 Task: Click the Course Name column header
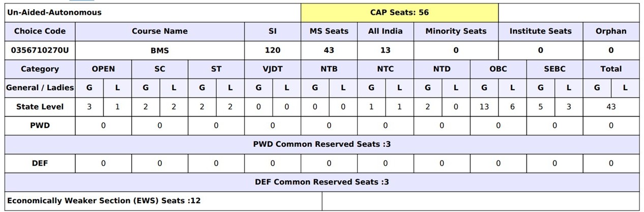coord(160,31)
